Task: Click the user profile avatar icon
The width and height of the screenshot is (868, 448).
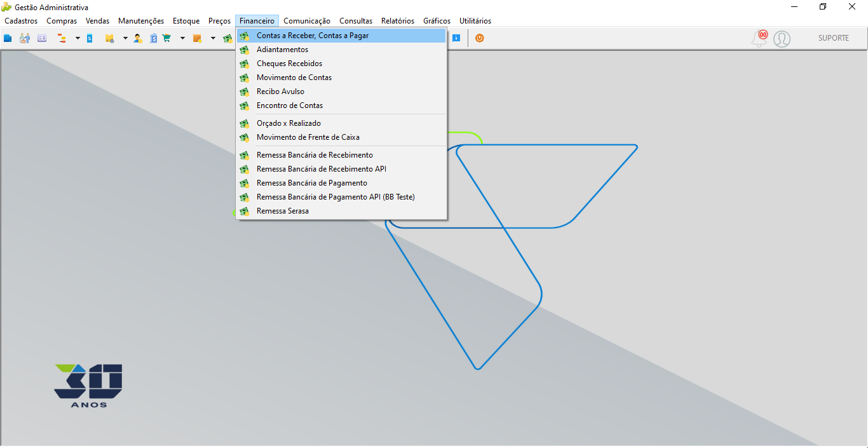Action: pyautogui.click(x=782, y=39)
